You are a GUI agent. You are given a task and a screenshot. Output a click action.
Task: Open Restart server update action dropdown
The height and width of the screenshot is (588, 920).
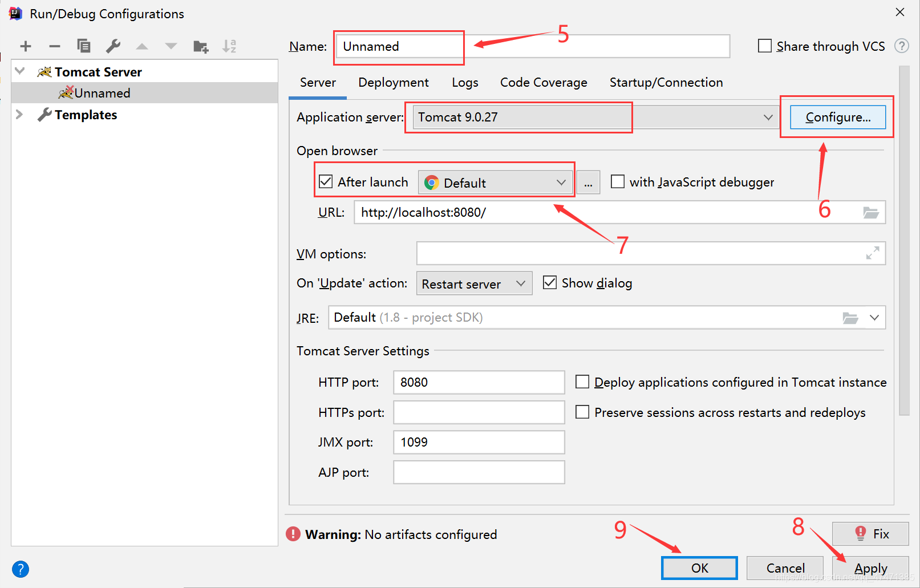coord(474,283)
